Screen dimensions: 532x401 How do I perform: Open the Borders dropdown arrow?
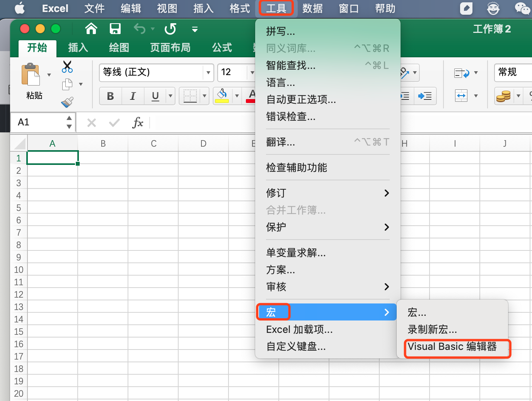tap(205, 96)
